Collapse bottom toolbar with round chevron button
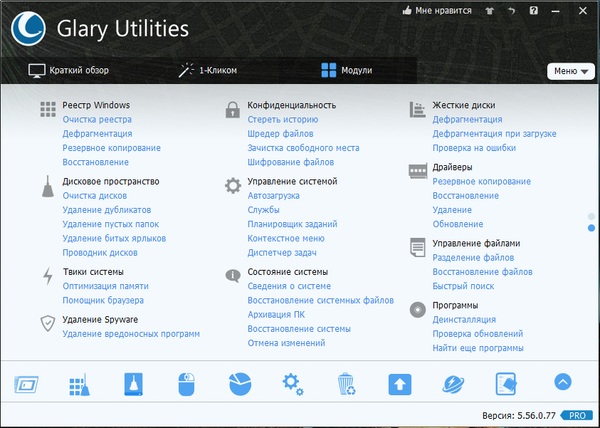600x428 pixels. (x=562, y=382)
